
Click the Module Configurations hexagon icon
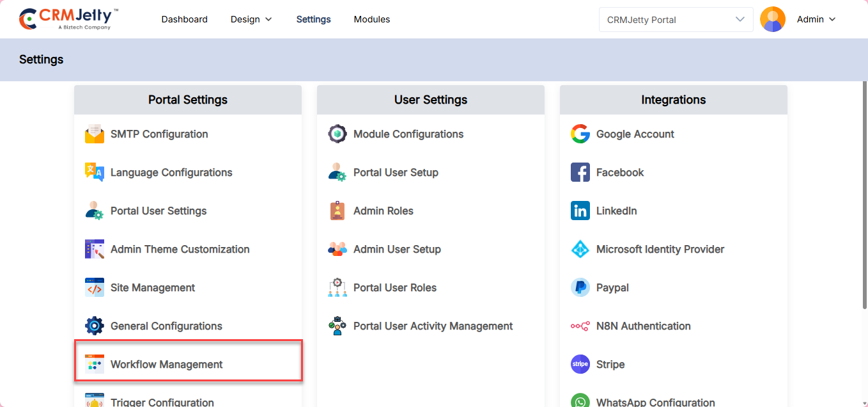337,134
